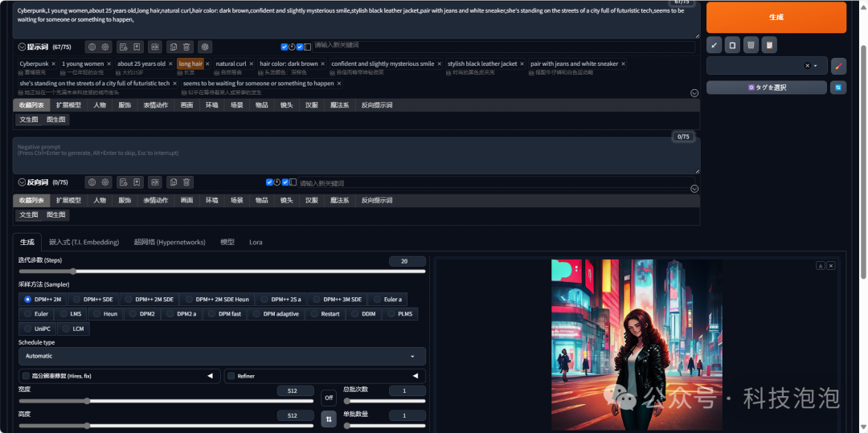Select 魔法系 category under 反向词
Viewport: 868px width, 433px height.
tap(340, 200)
